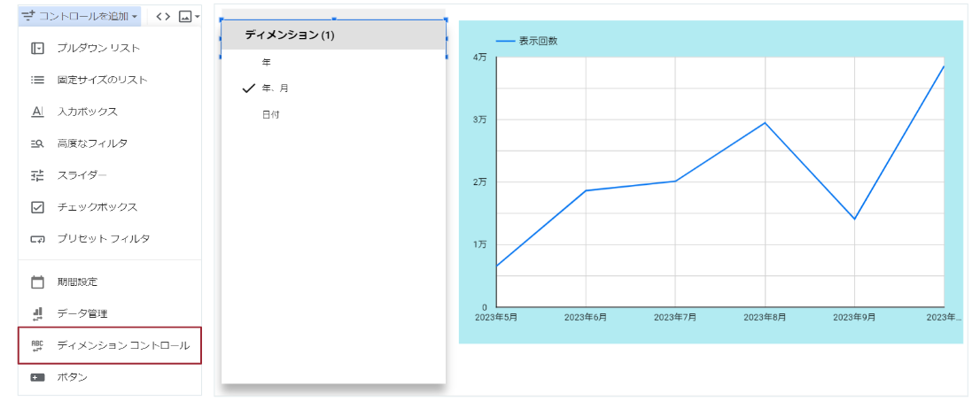Click the embed URL code icon
This screenshot has width=980, height=401.
pos(163,16)
